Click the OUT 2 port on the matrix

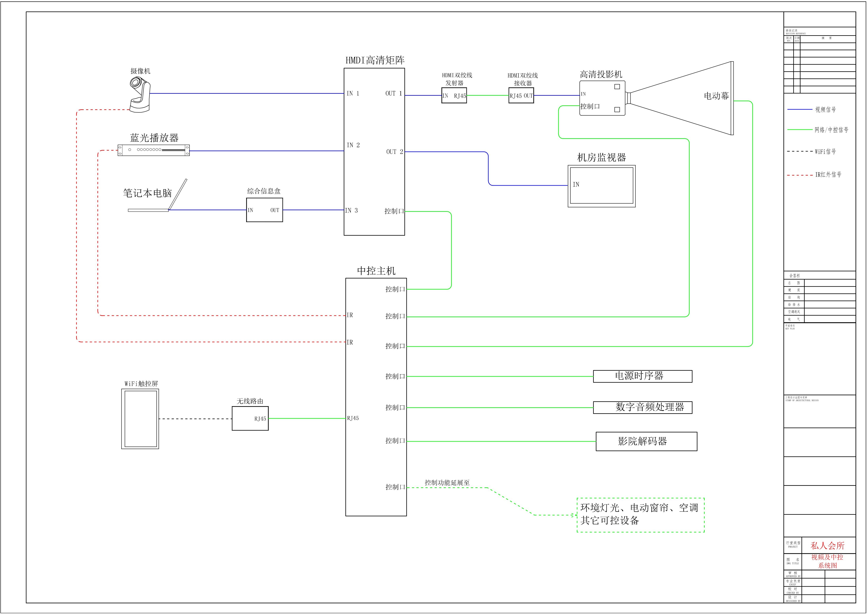tap(395, 152)
